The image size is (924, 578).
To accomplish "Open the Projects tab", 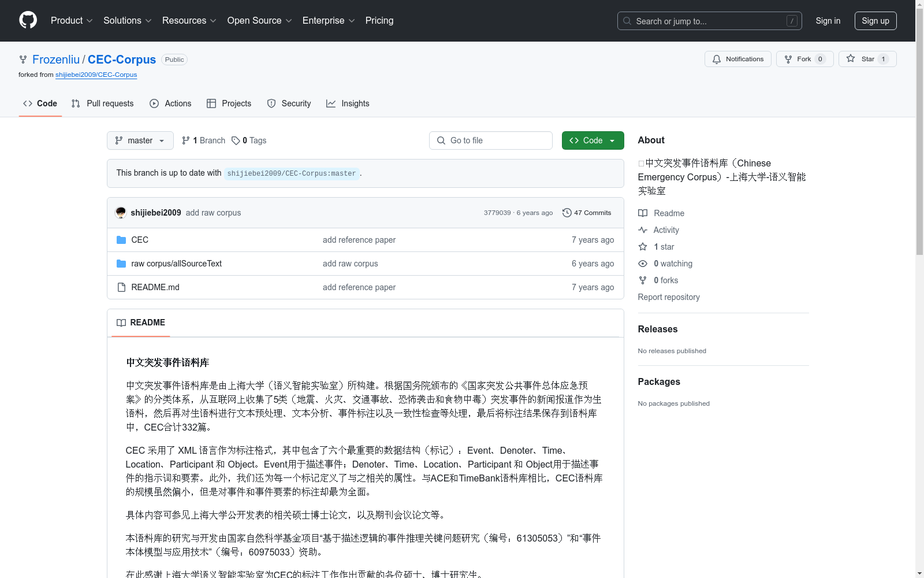I will tap(229, 103).
